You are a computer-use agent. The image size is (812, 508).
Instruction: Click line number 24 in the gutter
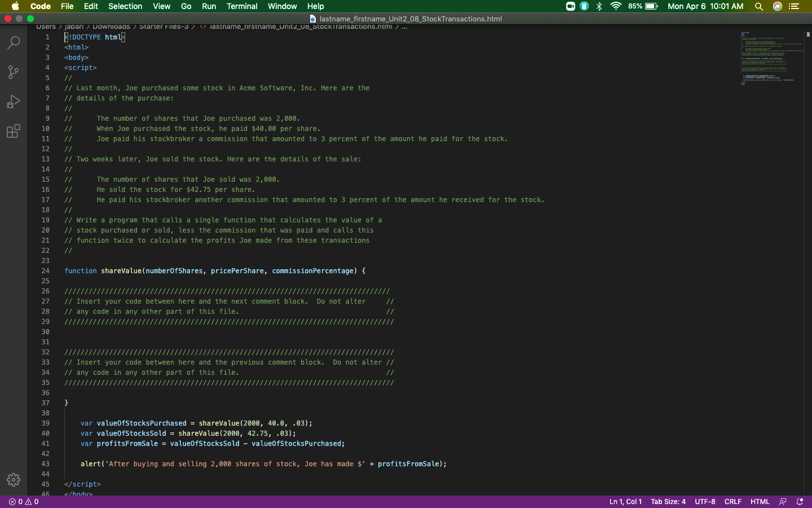click(45, 271)
